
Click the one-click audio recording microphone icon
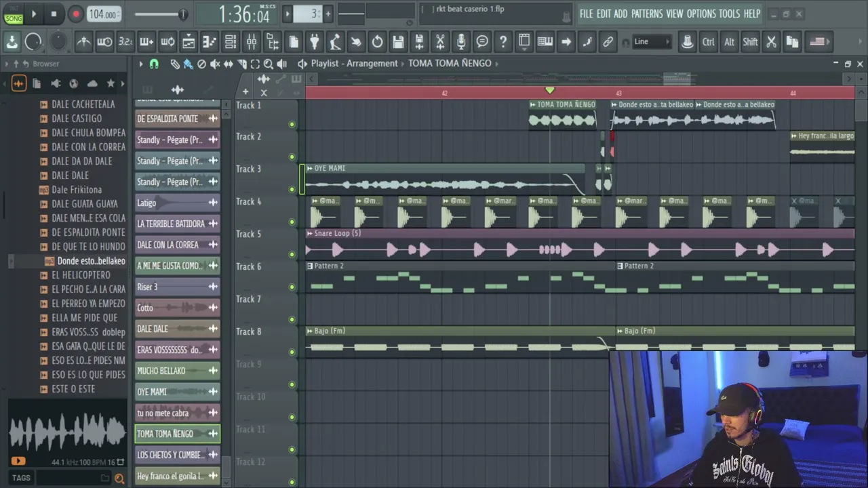pos(461,42)
